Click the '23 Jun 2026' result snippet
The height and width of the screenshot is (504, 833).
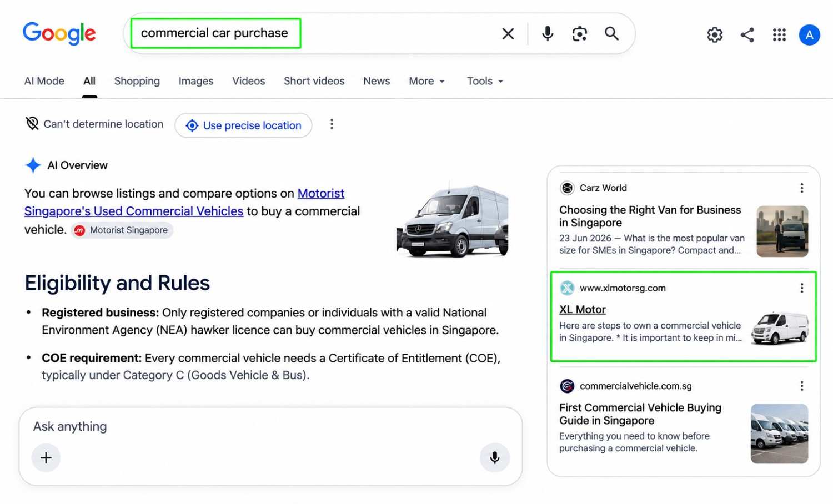click(x=652, y=244)
